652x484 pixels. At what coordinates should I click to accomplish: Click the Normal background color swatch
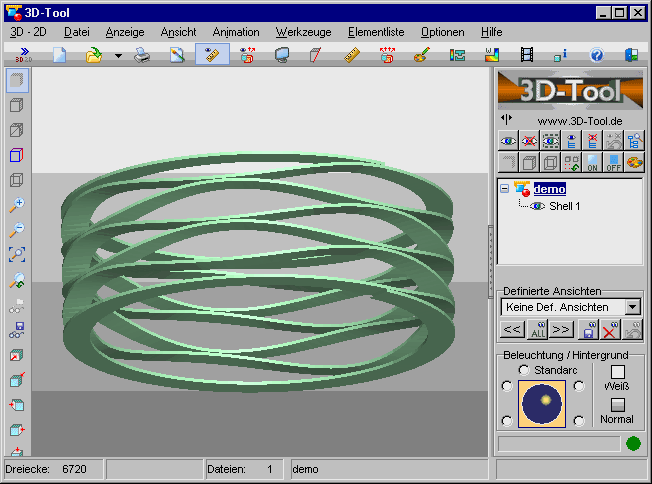(617, 405)
